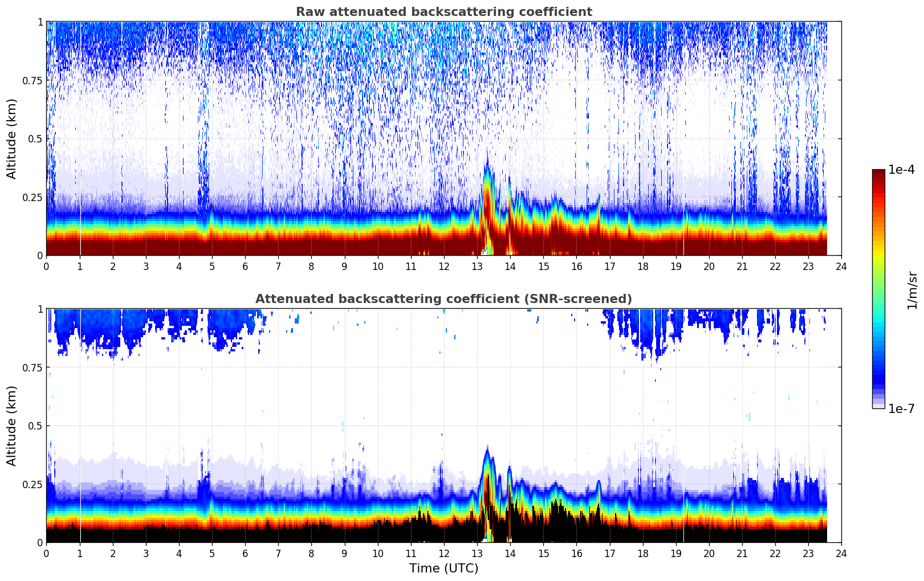Pick the hour 5 time tick under the SNR-screened plot
The image size is (924, 581).
212,553
